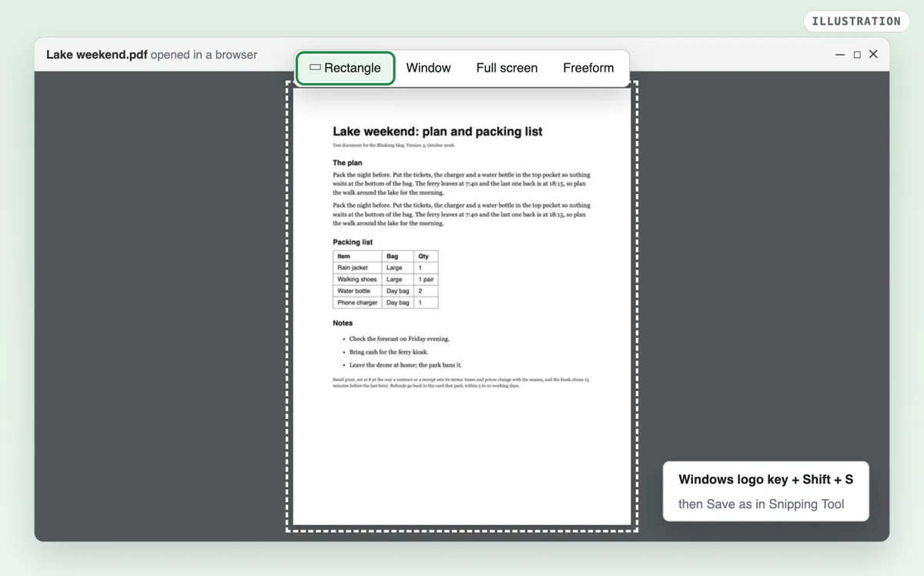The height and width of the screenshot is (576, 924).
Task: Click the 'Walking shoes' table cell
Action: 357,280
